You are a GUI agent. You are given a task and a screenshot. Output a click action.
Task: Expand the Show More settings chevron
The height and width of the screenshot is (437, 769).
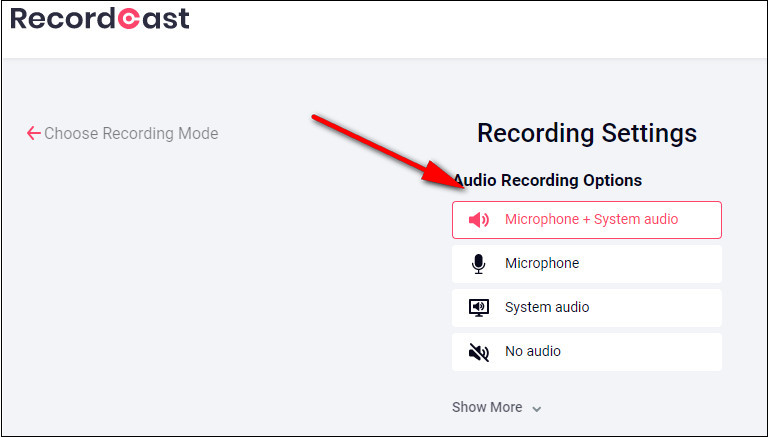(537, 409)
